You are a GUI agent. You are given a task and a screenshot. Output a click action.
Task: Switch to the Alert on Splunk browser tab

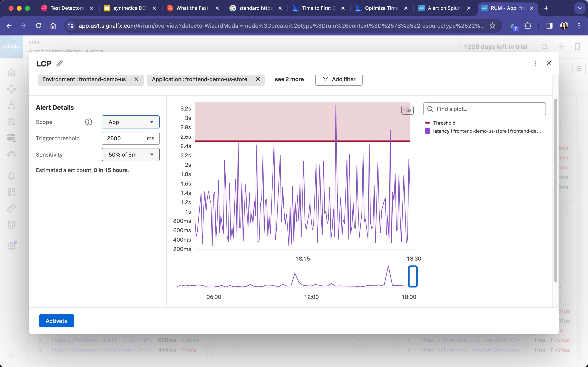[x=444, y=8]
